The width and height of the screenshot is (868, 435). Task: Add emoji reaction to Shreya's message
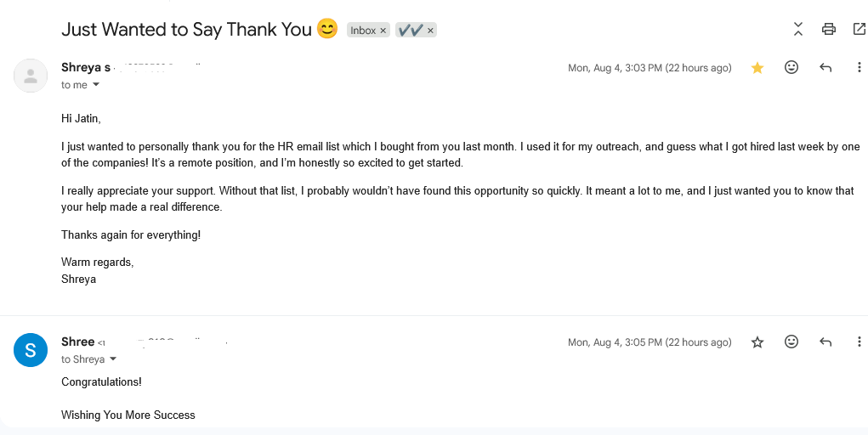791,67
